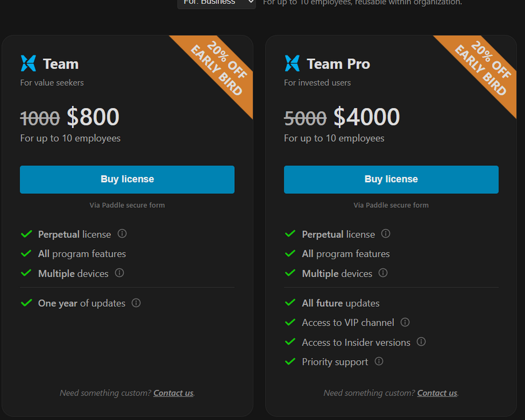
Task: Open the license type dropdown showing Business
Action: 216,3
